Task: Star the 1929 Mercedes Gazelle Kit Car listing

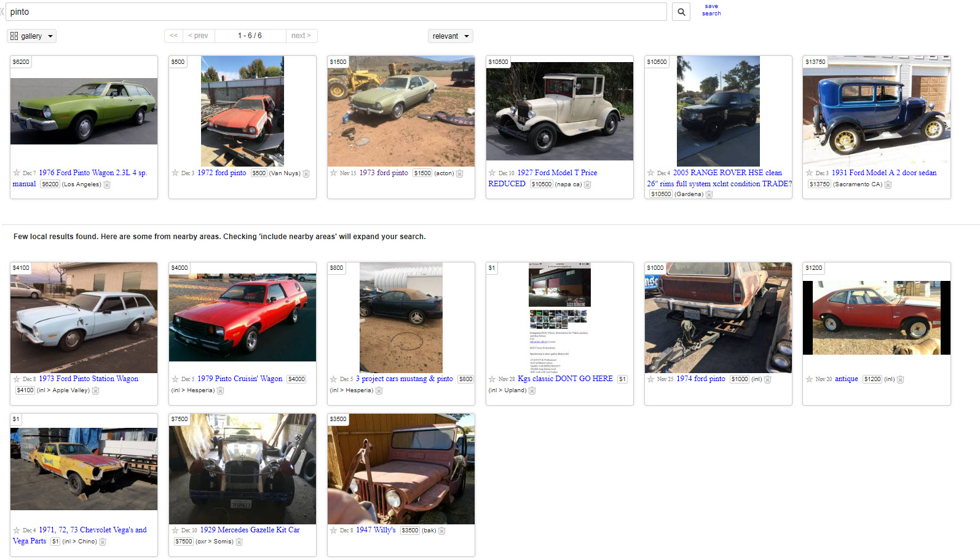Action: 175,530
